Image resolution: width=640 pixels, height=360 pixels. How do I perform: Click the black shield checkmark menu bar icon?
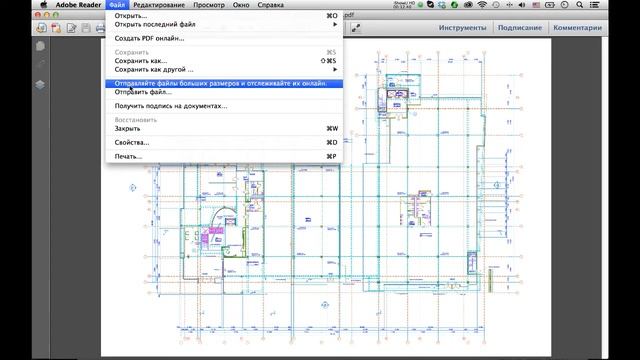430,5
